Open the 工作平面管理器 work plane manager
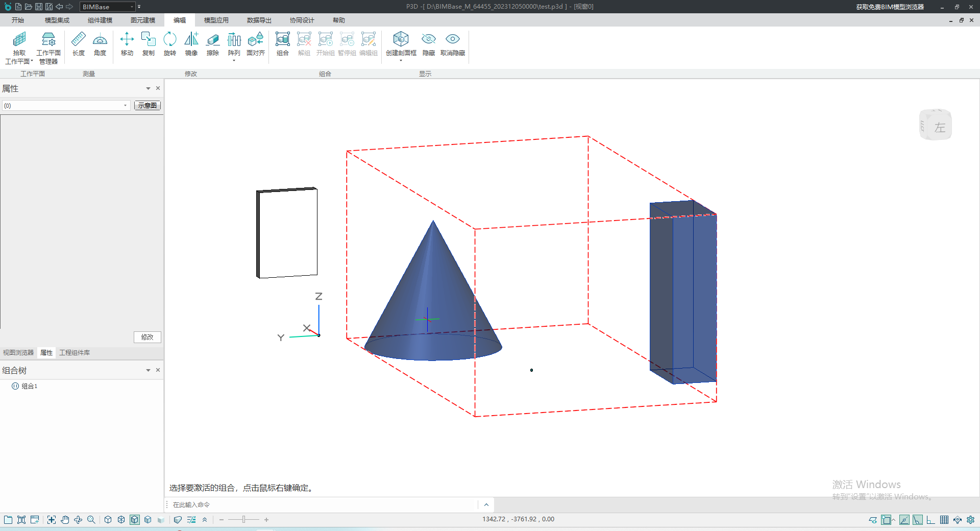Image resolution: width=980 pixels, height=531 pixels. 48,47
